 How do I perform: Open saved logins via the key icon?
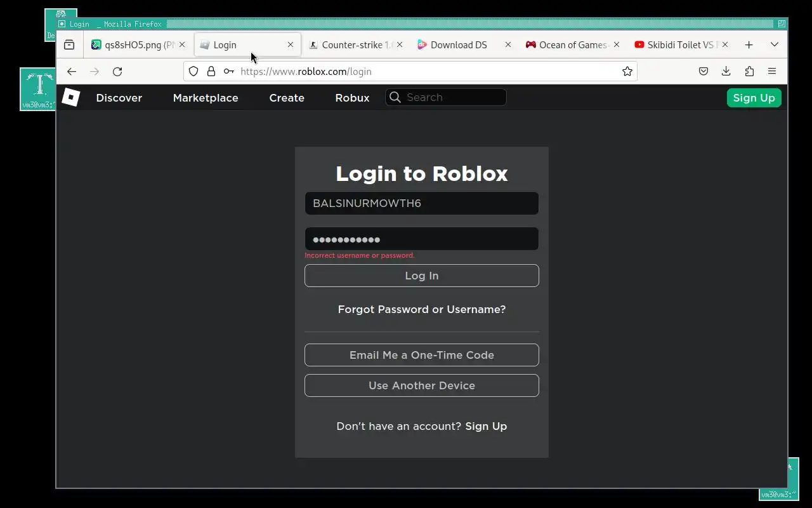coord(229,71)
